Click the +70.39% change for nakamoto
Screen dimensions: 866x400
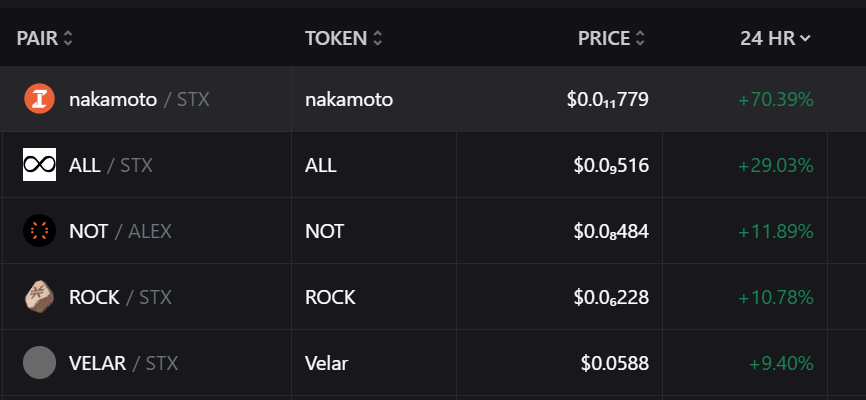(x=776, y=99)
